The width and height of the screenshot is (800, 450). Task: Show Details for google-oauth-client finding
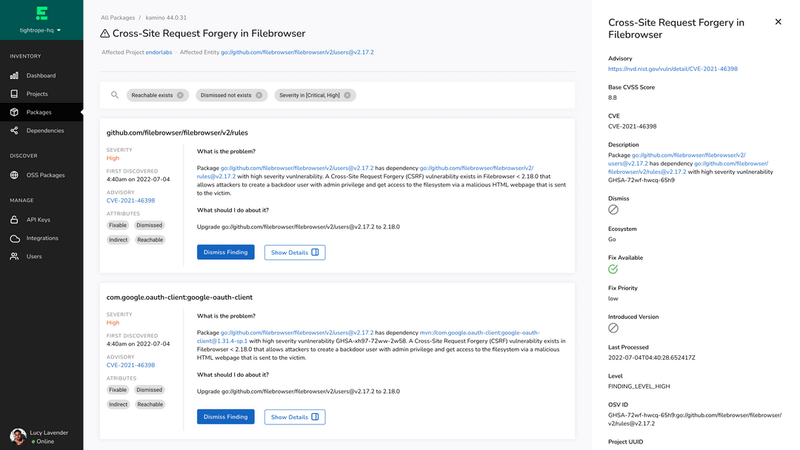[295, 416]
